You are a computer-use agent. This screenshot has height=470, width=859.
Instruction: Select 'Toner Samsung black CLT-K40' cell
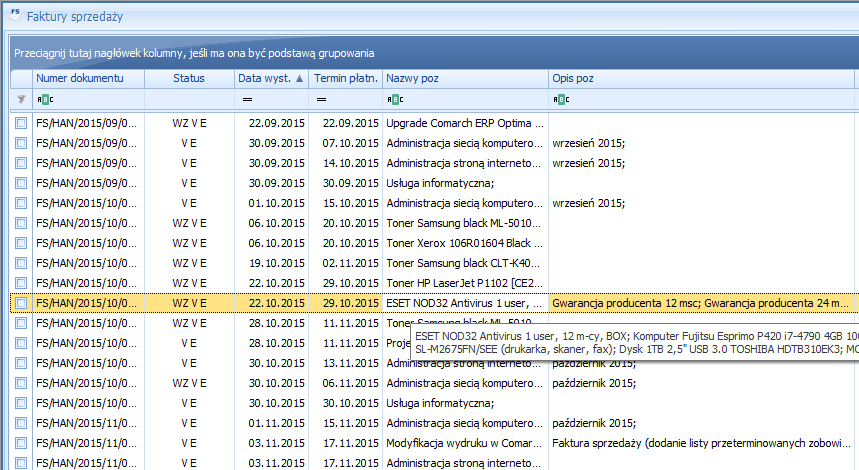point(465,263)
